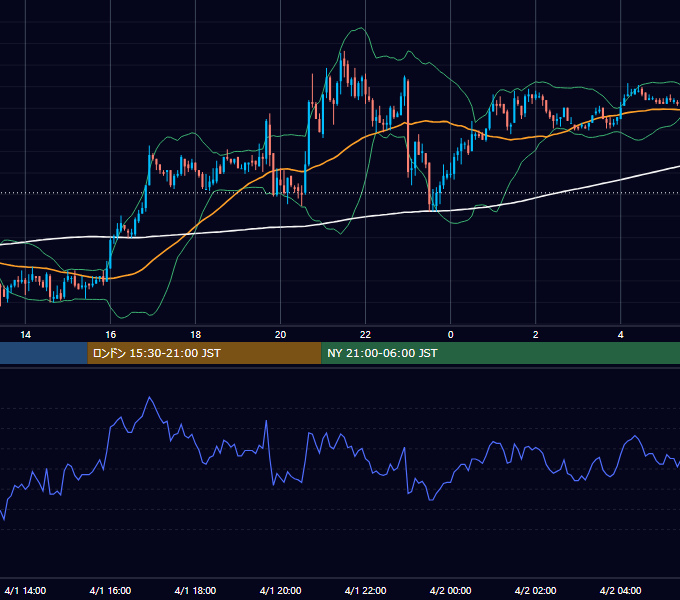The width and height of the screenshot is (680, 600).
Task: Click the 4/2 02:00 date label
Action: 536,590
